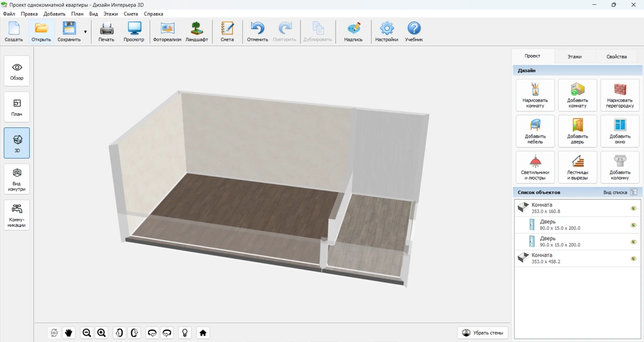644x342 pixels.
Task: Select the hand pan tool
Action: coord(68,333)
